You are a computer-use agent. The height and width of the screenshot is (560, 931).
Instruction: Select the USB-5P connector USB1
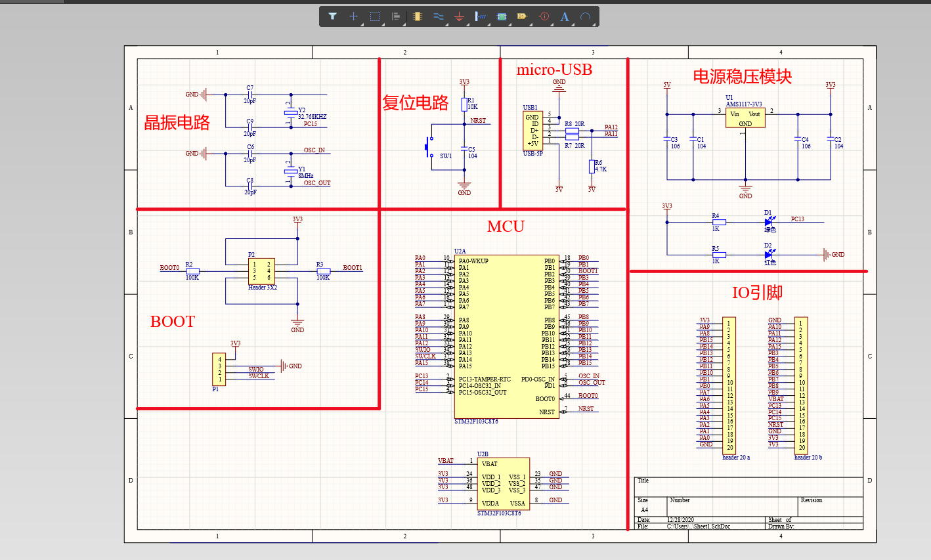click(532, 131)
